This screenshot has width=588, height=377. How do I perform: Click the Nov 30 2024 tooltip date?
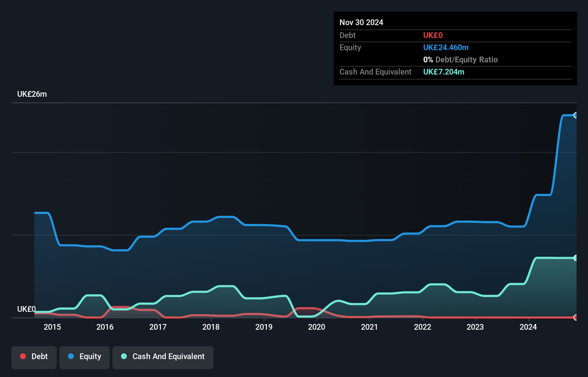(x=361, y=22)
